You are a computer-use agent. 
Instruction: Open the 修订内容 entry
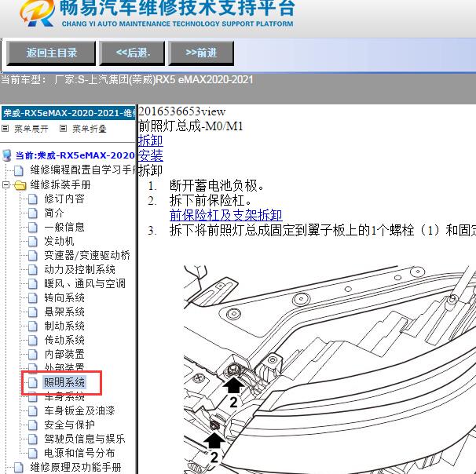[64, 199]
